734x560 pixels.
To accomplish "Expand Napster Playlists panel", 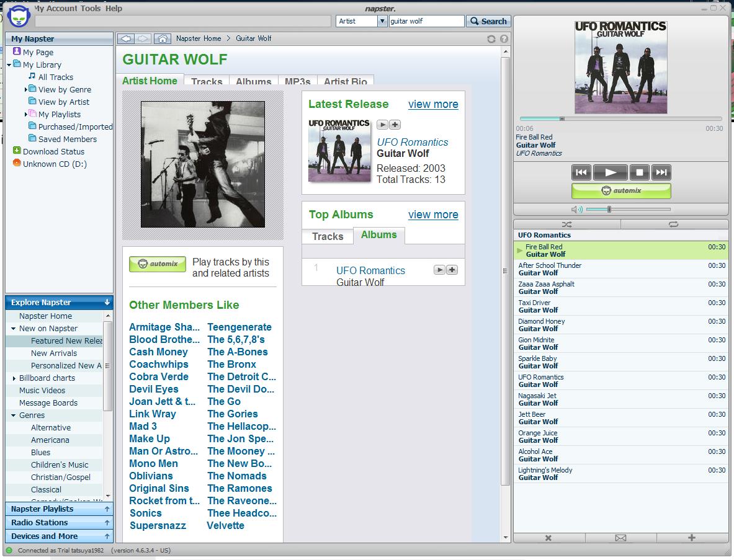I will click(59, 509).
